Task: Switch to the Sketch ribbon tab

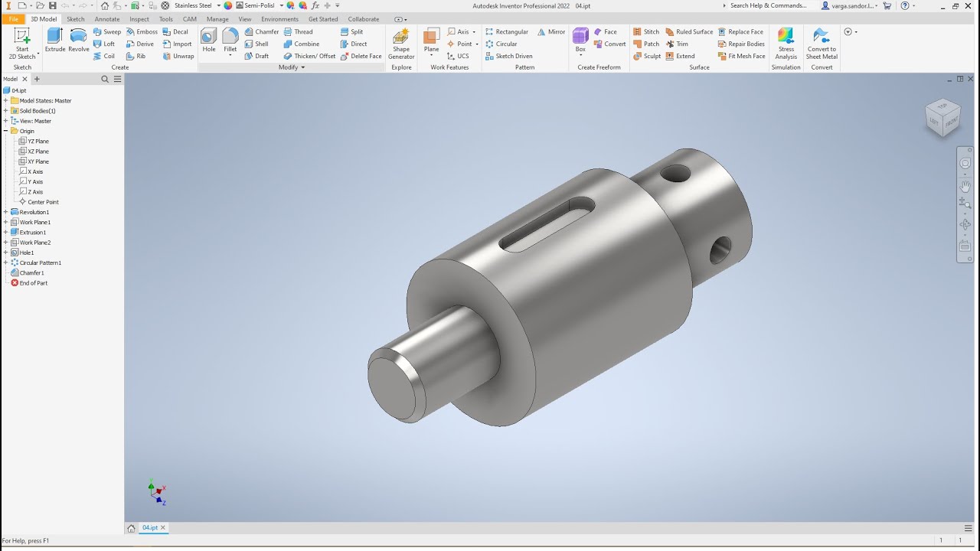Action: (76, 19)
